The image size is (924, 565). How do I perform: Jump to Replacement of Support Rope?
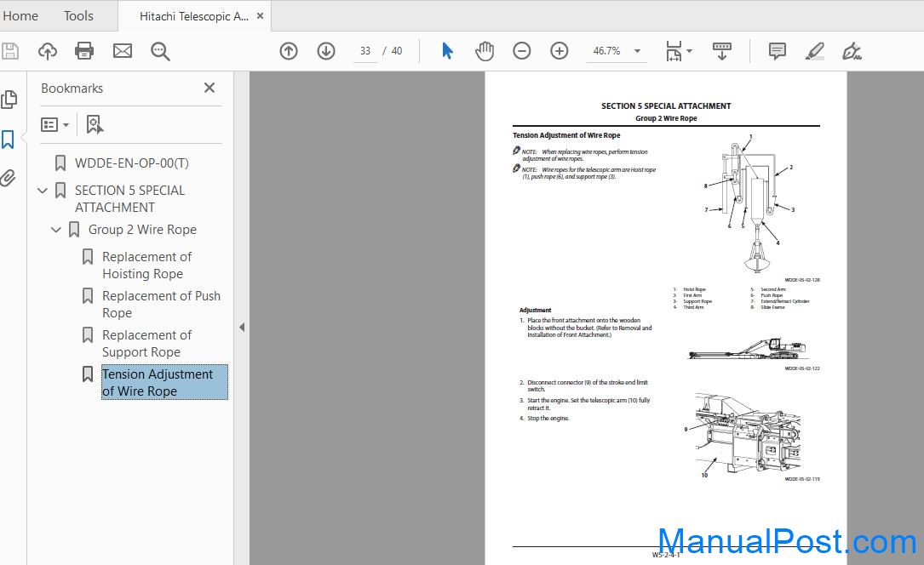[x=146, y=344]
